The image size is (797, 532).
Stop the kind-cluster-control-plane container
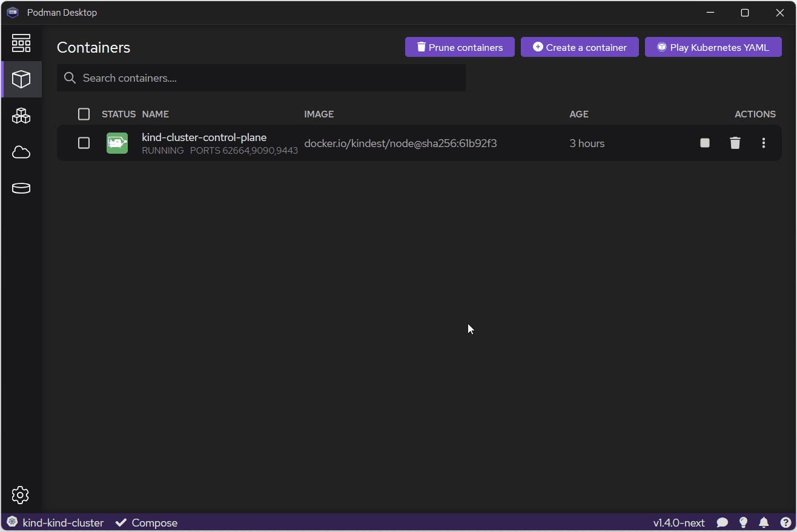click(x=704, y=143)
